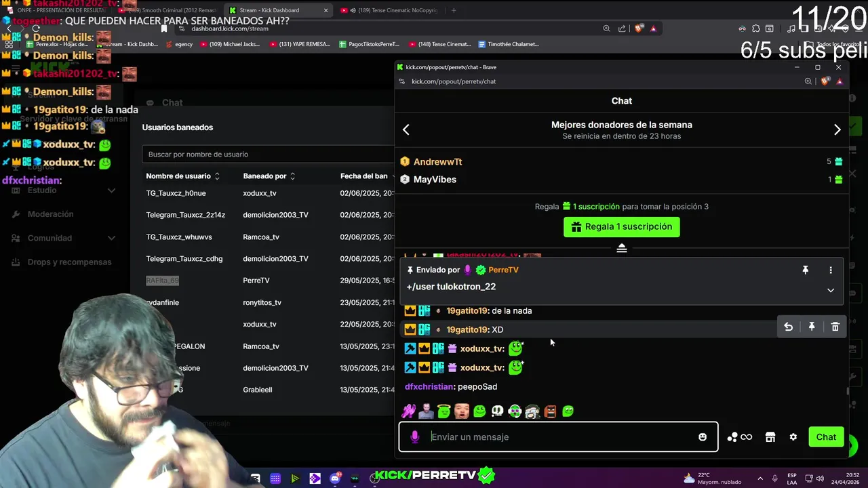Open pinned message three-dot options menu

pos(830,270)
